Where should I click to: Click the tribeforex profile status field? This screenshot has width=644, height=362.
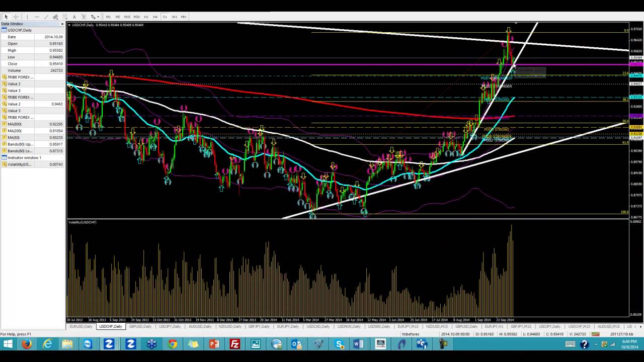(x=411, y=334)
